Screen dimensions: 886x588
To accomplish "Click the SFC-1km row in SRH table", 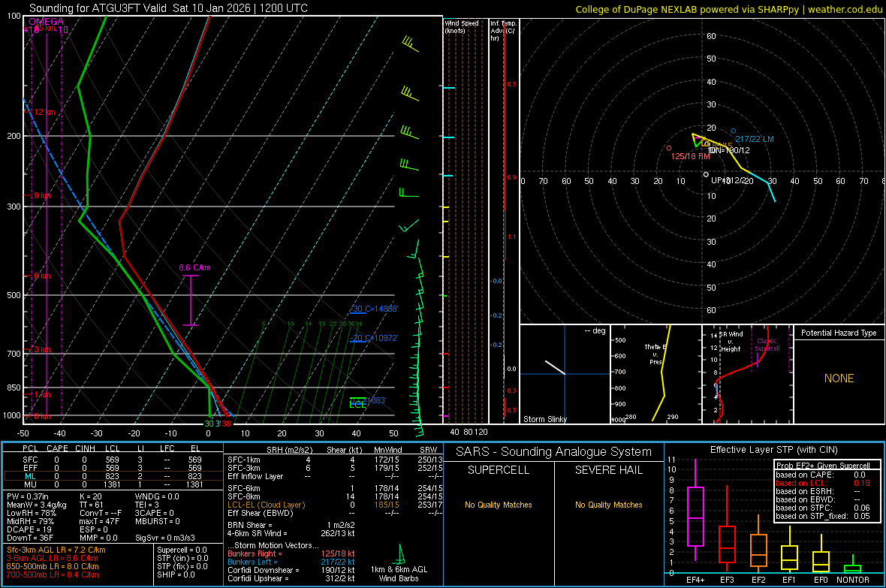I will (x=335, y=460).
